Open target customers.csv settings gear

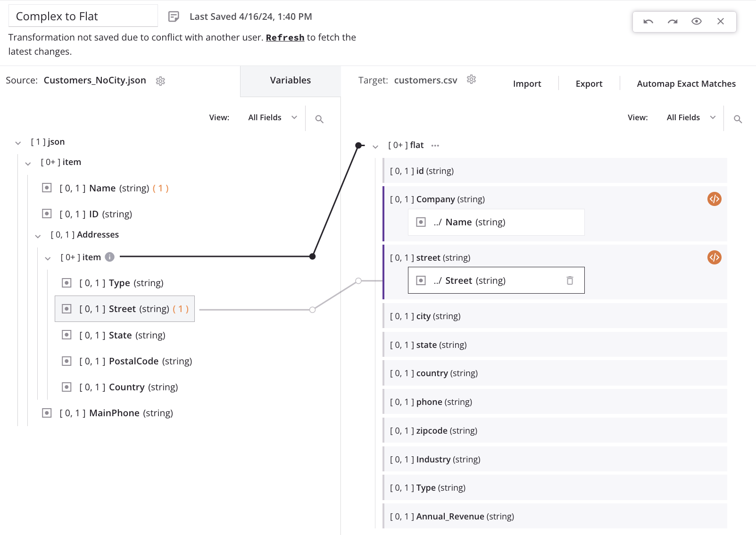click(471, 80)
